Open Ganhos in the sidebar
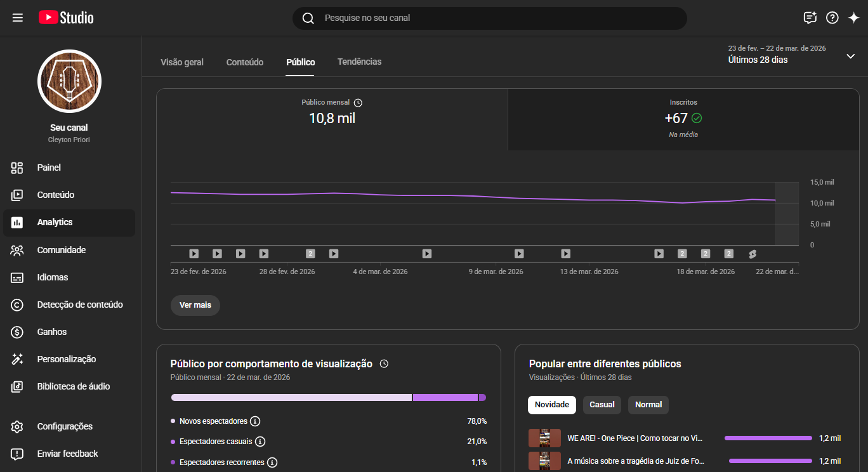The width and height of the screenshot is (868, 472). click(51, 332)
